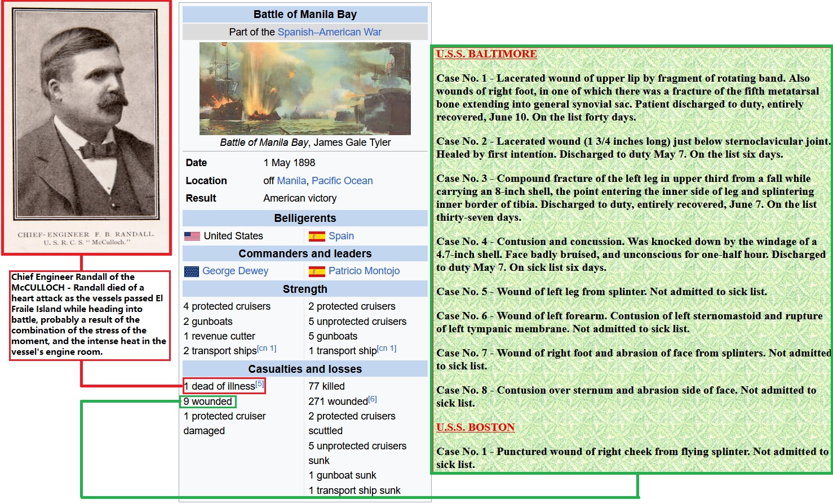Click the 'Location' row label
This screenshot has height=504, width=833.
(x=206, y=181)
